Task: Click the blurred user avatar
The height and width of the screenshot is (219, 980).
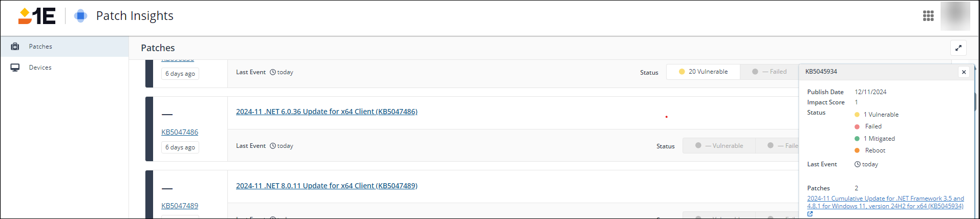Action: tap(955, 16)
